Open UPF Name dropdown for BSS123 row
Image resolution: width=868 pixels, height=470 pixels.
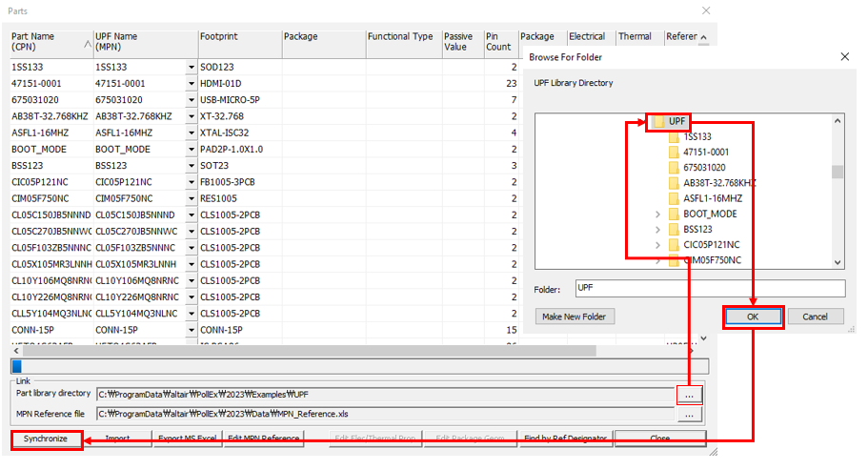pyautogui.click(x=192, y=165)
